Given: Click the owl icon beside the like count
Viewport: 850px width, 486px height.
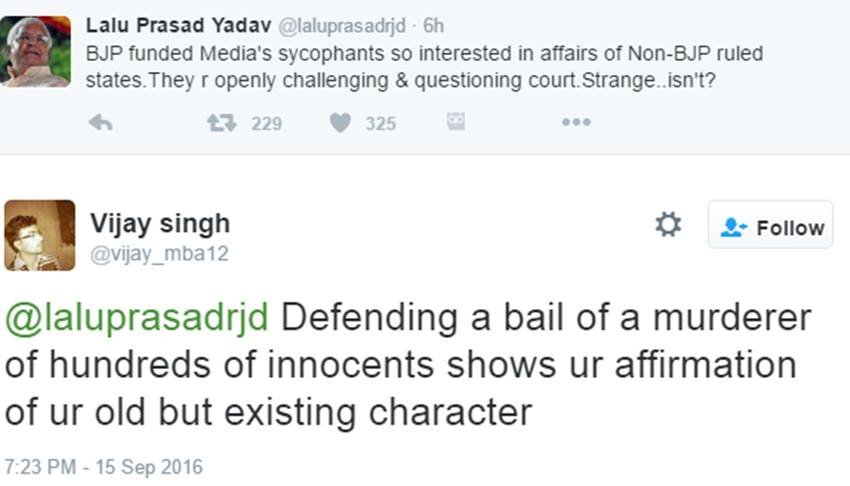Looking at the screenshot, I should 456,122.
